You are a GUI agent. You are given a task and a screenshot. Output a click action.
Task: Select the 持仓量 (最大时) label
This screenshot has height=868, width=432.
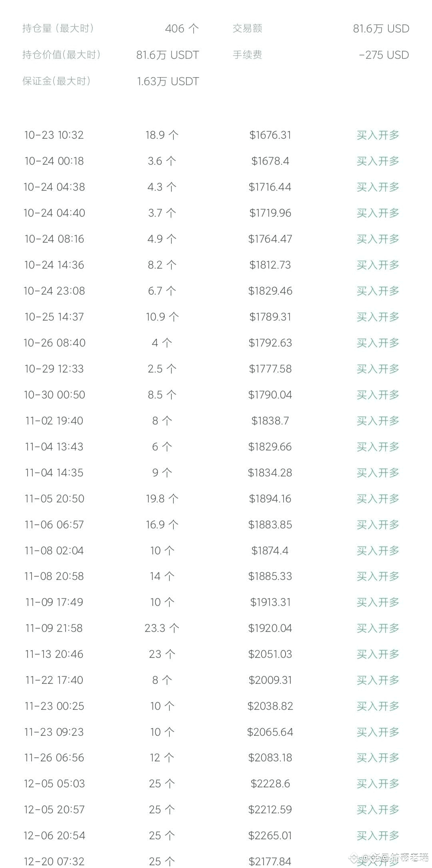58,28
